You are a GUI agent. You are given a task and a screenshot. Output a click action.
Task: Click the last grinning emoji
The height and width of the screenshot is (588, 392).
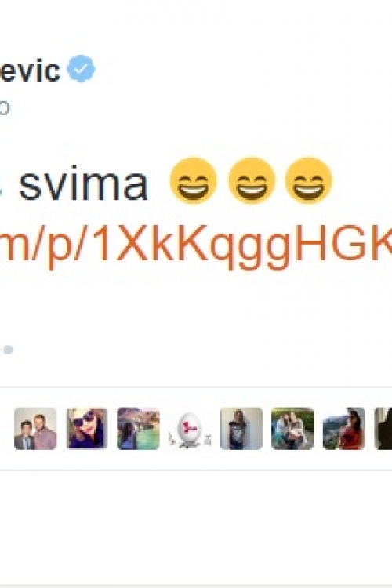(x=308, y=180)
